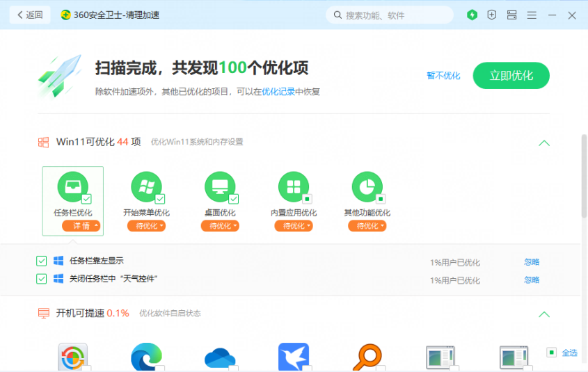This screenshot has height=372, width=588.
Task: Open the 优化记录 link
Action: (x=278, y=92)
